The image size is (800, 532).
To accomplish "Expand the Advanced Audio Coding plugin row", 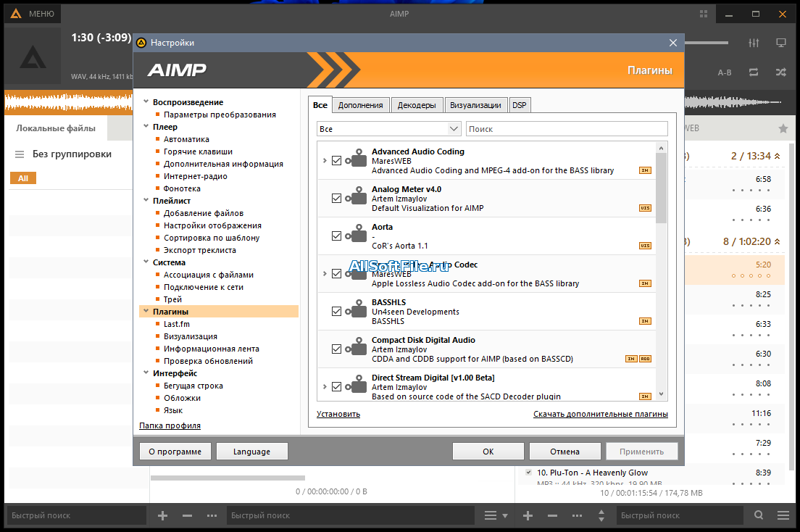I will click(325, 160).
